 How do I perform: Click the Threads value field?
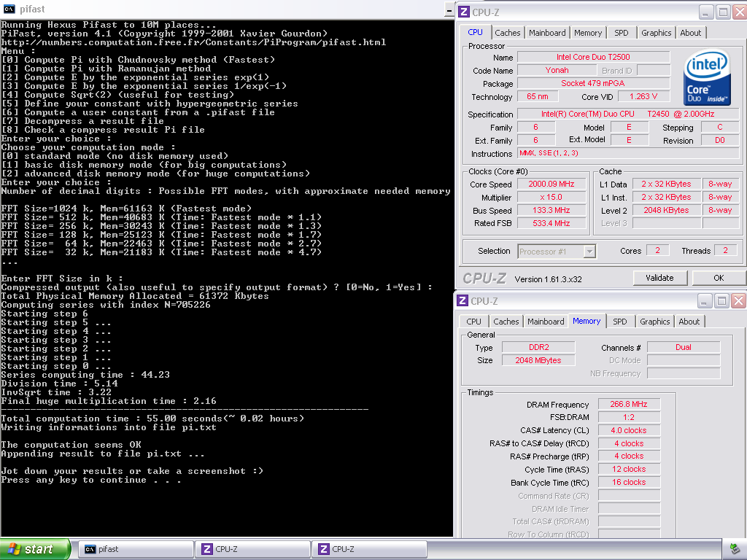pos(725,251)
